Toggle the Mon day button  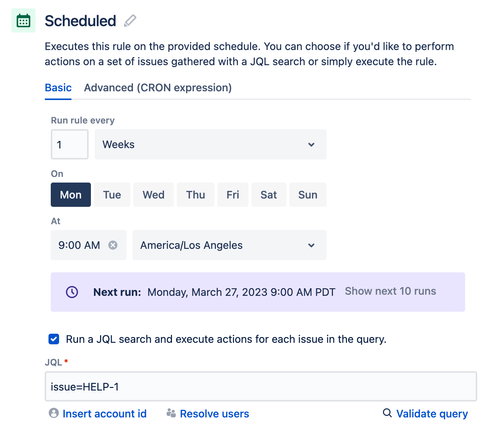71,195
